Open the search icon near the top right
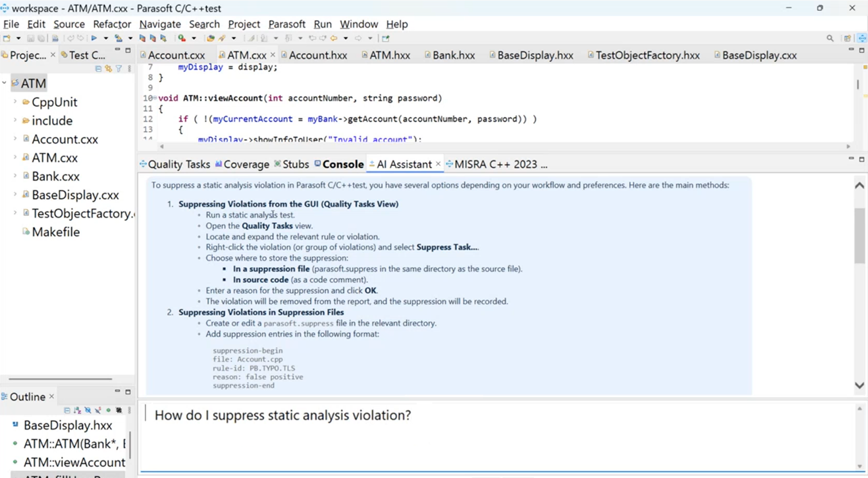 pos(830,38)
